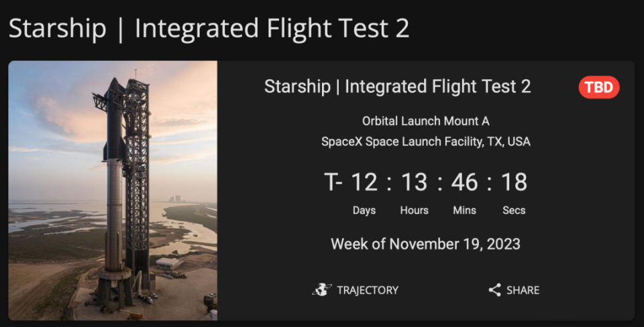Click the Week of November 19, 2023 date
The height and width of the screenshot is (327, 644).
425,244
